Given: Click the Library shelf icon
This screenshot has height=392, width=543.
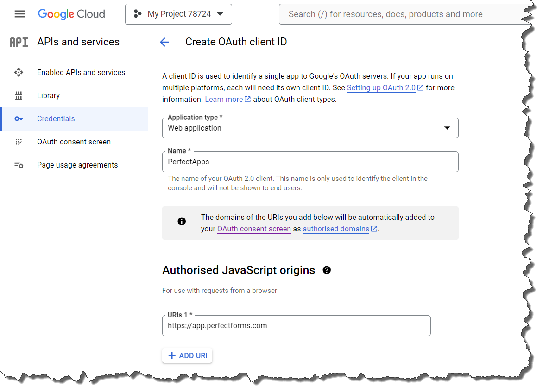Looking at the screenshot, I should (x=19, y=95).
